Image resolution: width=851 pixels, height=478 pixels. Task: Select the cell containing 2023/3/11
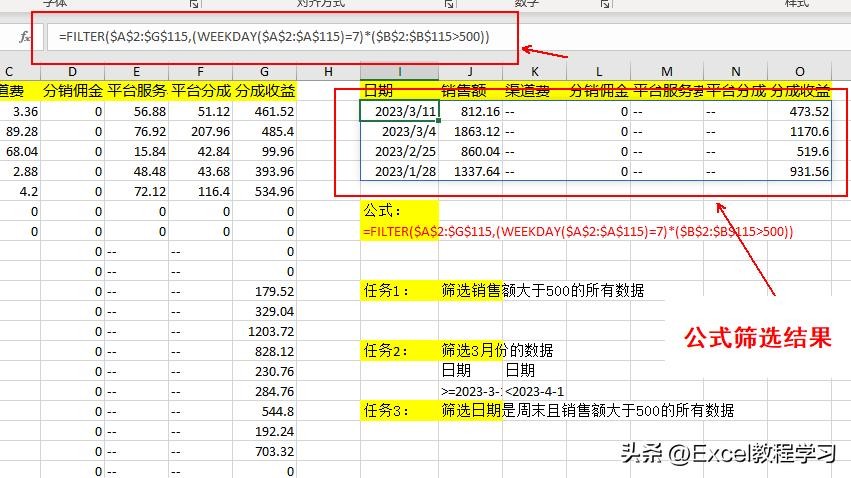click(399, 111)
